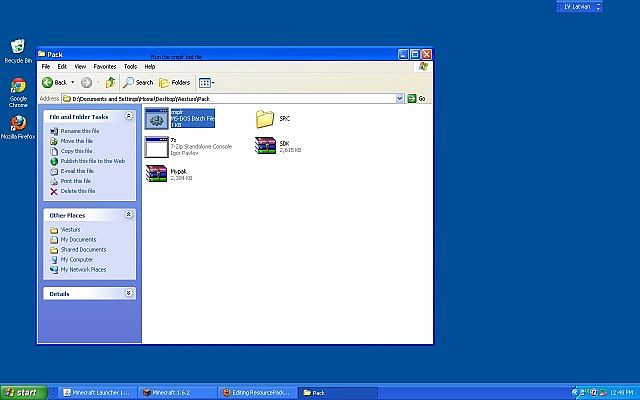640x400 pixels.
Task: Select the 7z Standalone Console file
Action: [156, 147]
